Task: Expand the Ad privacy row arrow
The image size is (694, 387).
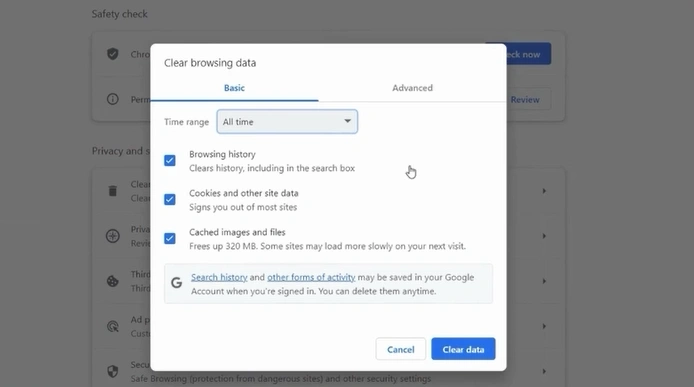Action: (544, 326)
